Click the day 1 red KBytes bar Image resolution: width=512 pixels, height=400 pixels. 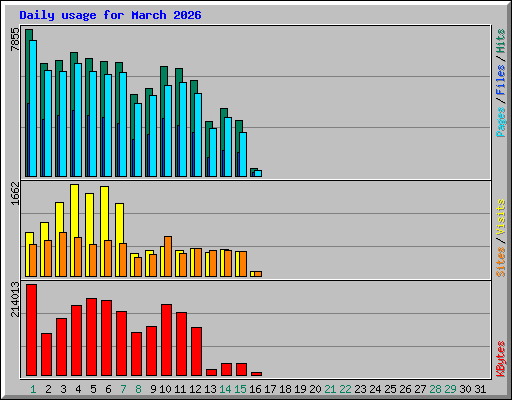click(x=31, y=330)
